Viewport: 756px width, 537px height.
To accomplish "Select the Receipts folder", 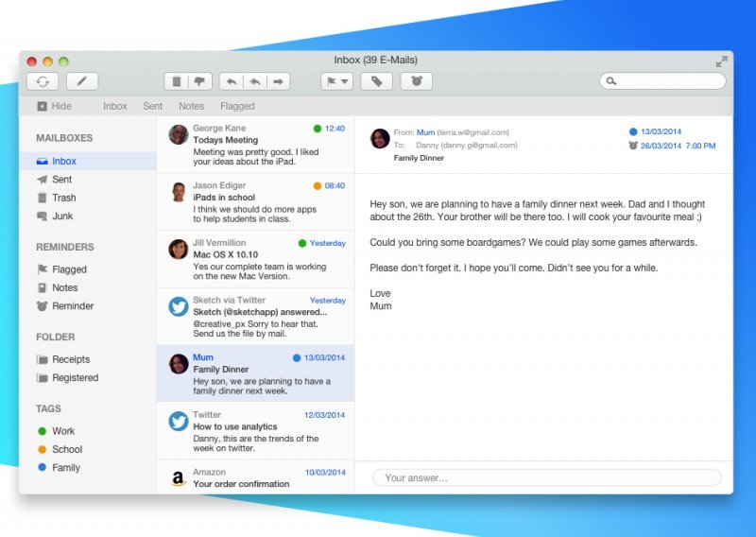I will pyautogui.click(x=71, y=359).
